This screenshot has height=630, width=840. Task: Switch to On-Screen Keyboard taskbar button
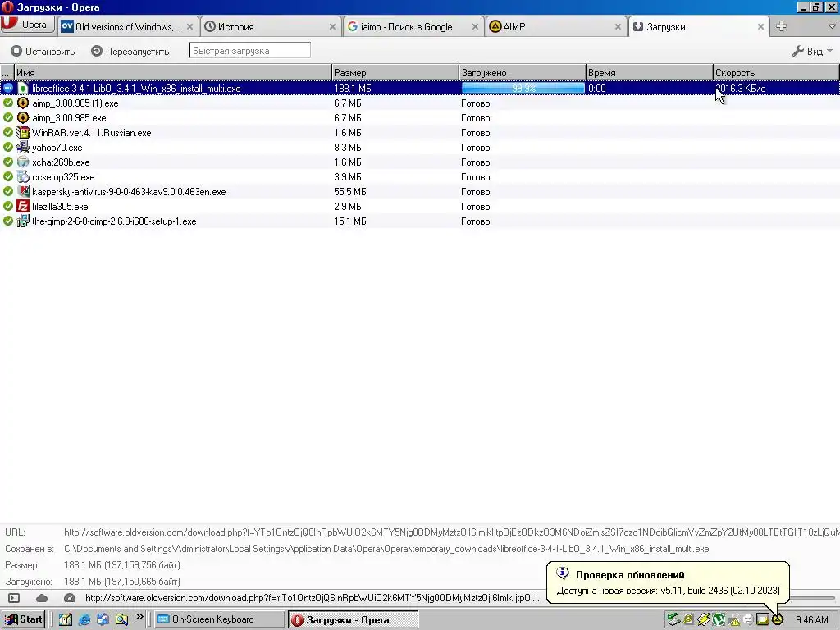pos(220,619)
